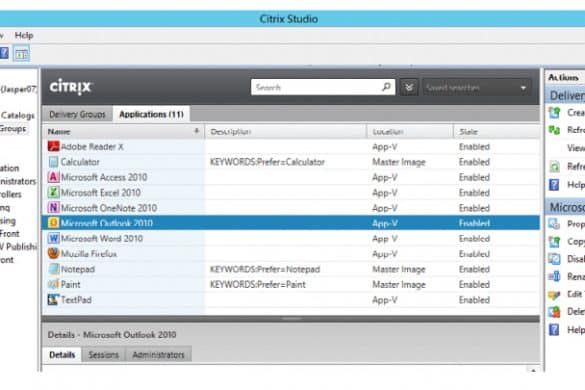Click the Microsoft Word 2010 icon
585x390 pixels.
53,238
